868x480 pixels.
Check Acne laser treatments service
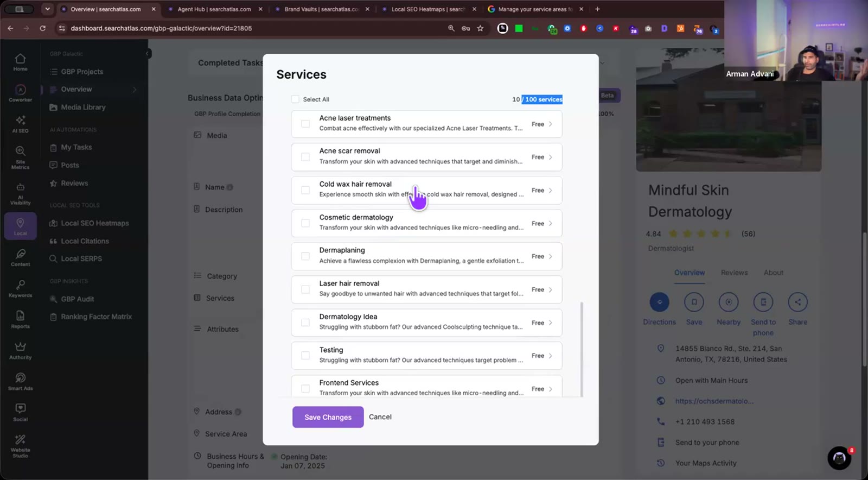click(x=305, y=124)
